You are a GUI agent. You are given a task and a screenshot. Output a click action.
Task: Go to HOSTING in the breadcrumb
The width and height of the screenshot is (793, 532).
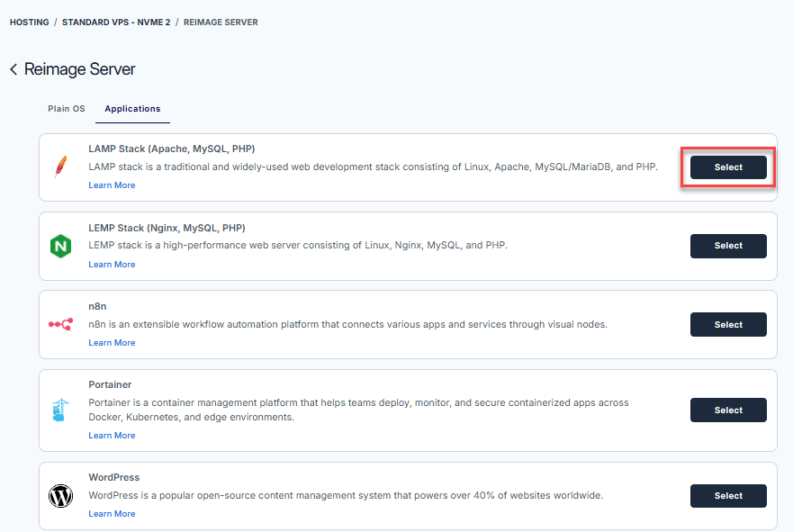[x=30, y=23]
